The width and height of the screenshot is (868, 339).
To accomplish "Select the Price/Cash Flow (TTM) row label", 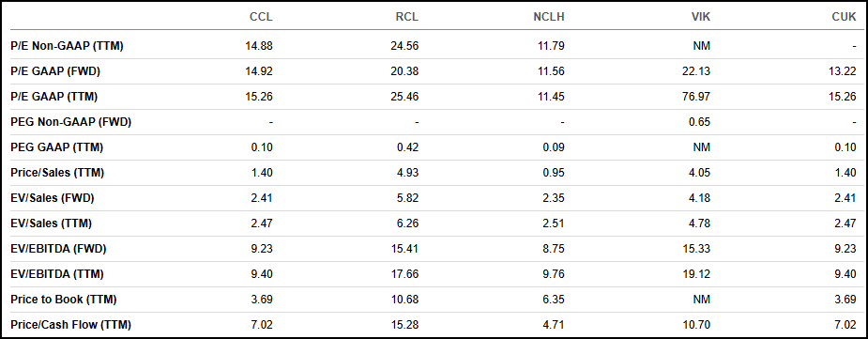I will [x=71, y=325].
